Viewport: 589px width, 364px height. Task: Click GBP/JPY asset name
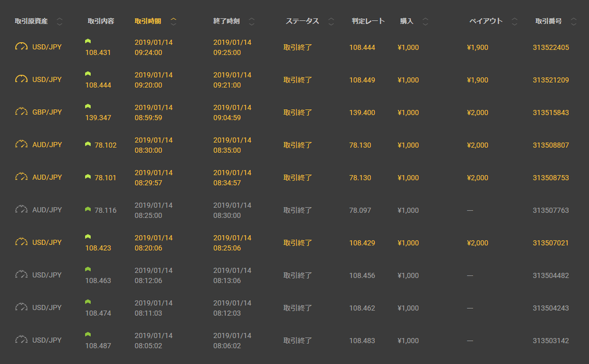[x=47, y=112]
